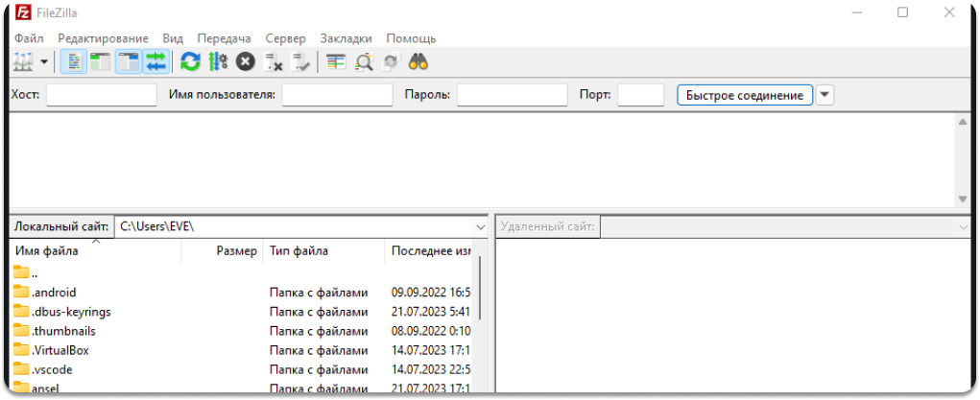Viewport: 980px width, 400px height.
Task: Expand the local site path dropdown
Action: pyautogui.click(x=481, y=227)
